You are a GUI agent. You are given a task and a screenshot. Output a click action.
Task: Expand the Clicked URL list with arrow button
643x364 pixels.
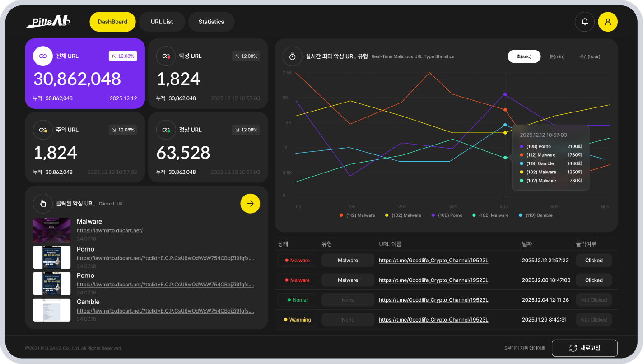pyautogui.click(x=250, y=204)
